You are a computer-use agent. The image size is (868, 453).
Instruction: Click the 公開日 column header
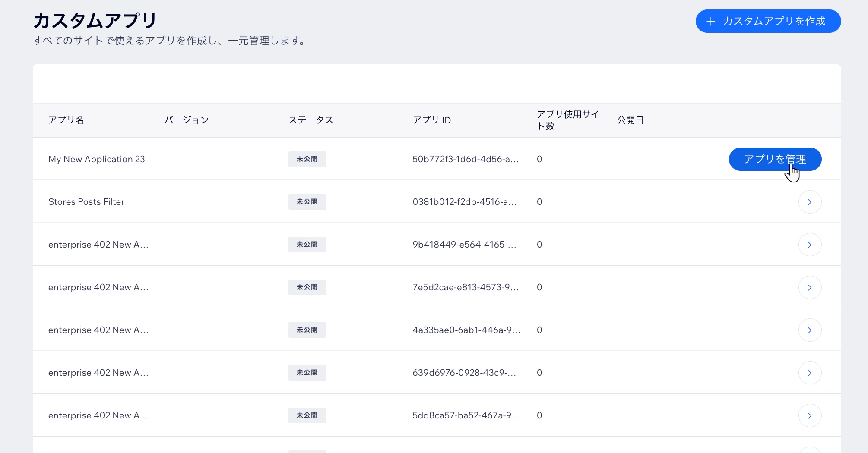point(630,120)
